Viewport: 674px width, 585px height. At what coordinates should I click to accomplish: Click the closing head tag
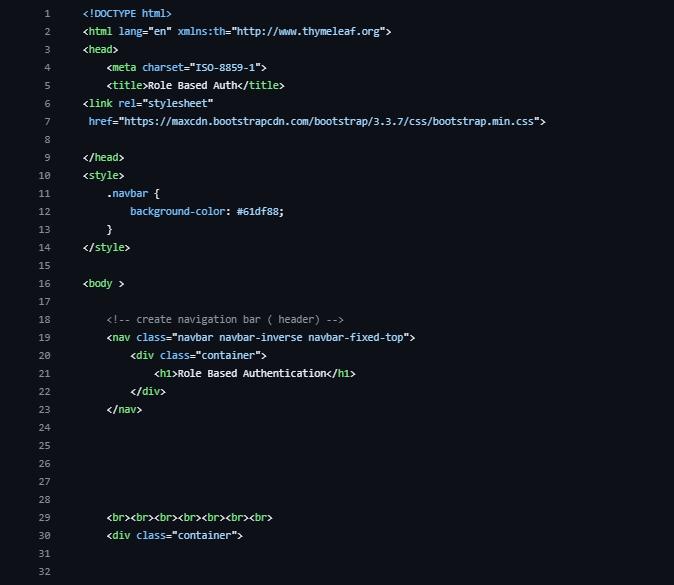pos(104,158)
